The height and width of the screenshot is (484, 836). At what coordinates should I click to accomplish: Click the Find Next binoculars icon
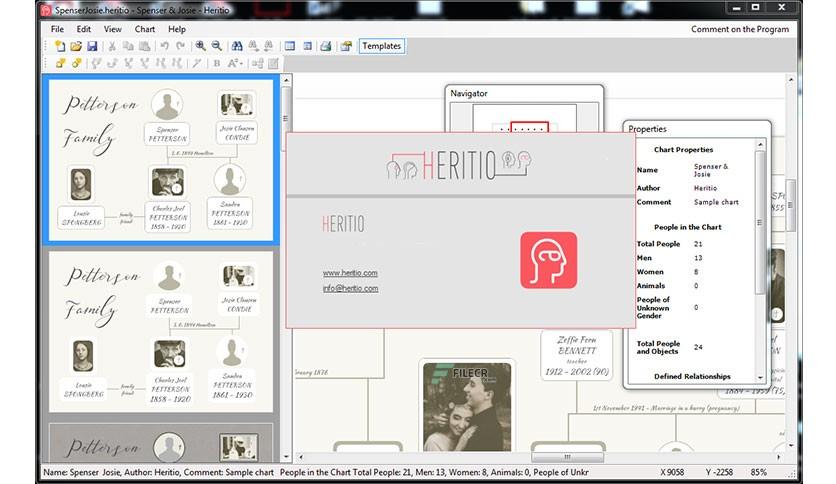(253, 46)
